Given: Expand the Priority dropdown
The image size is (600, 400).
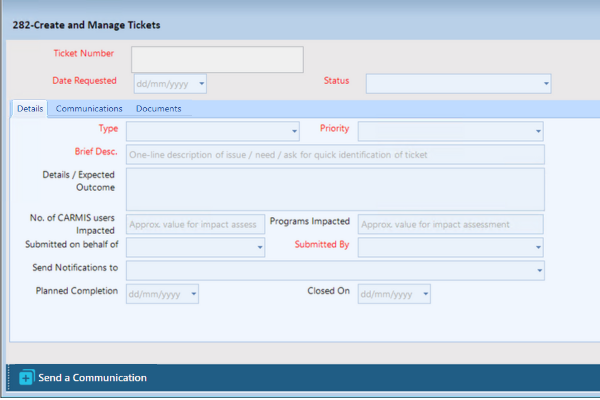Looking at the screenshot, I should (x=538, y=131).
